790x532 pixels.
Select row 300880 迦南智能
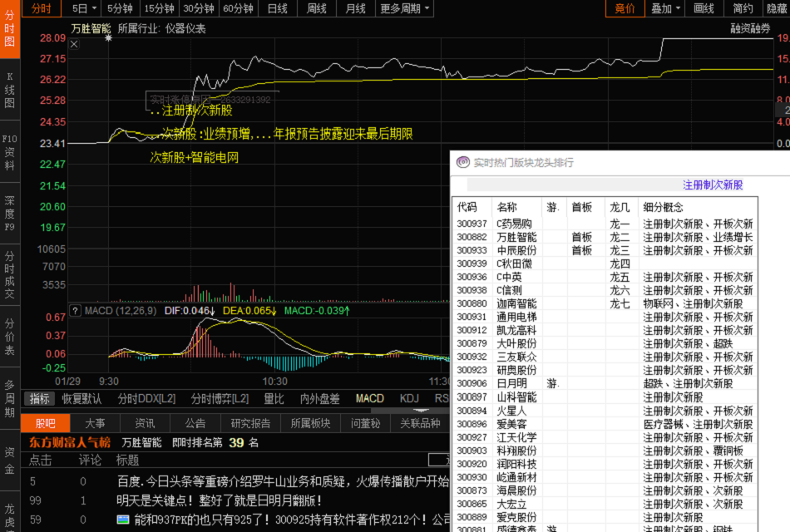[605, 303]
